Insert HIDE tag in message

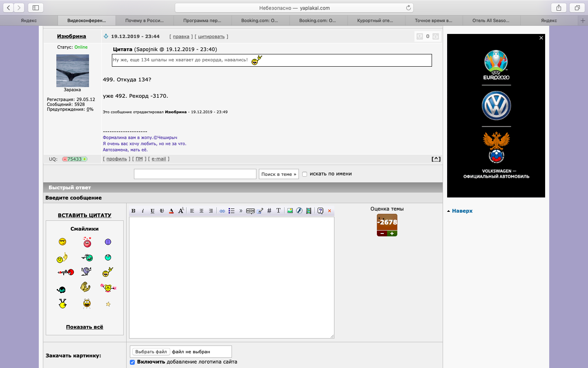(x=250, y=211)
